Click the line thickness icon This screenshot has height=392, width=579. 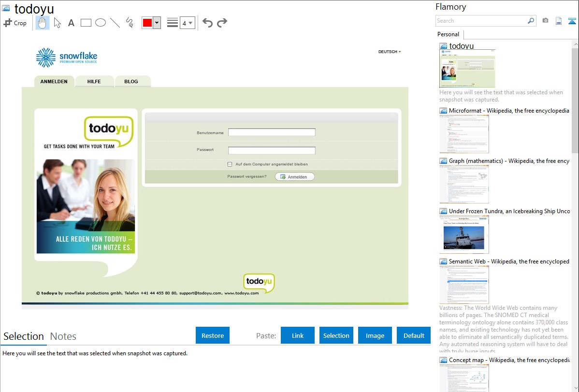[173, 23]
